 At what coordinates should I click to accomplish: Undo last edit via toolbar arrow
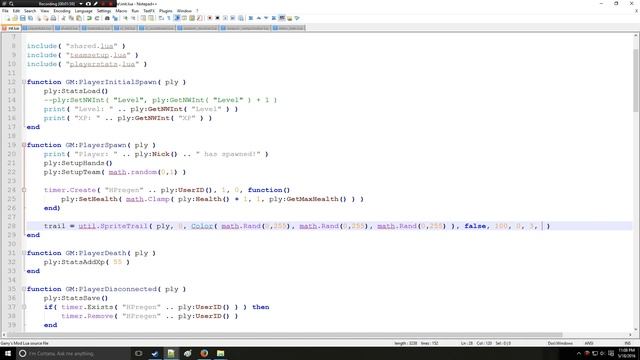click(89, 18)
